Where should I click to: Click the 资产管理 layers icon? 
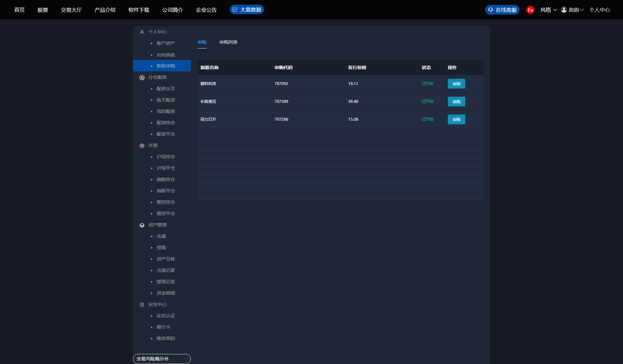tap(142, 225)
